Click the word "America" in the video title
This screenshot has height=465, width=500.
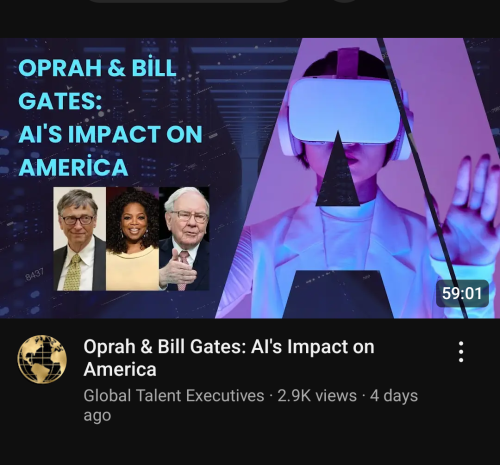pyautogui.click(x=120, y=369)
